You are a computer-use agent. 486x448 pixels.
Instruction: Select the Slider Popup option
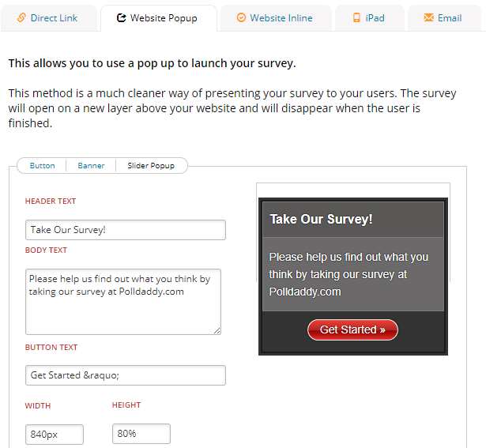(x=151, y=166)
